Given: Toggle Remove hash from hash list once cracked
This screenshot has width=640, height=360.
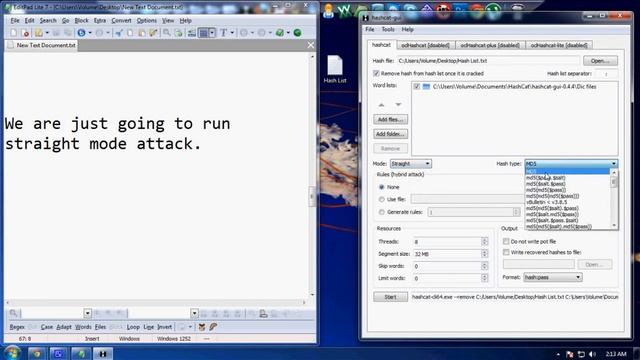Looking at the screenshot, I should [376, 73].
